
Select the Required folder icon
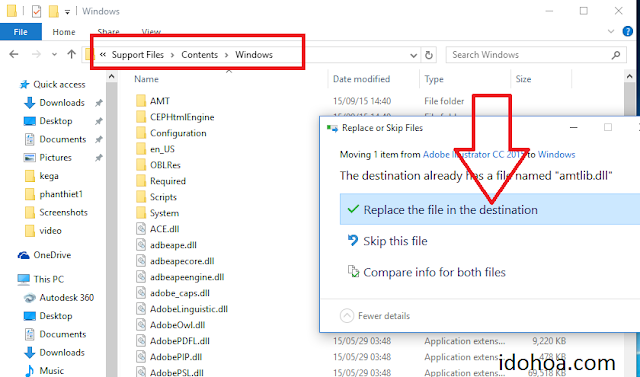tap(141, 181)
